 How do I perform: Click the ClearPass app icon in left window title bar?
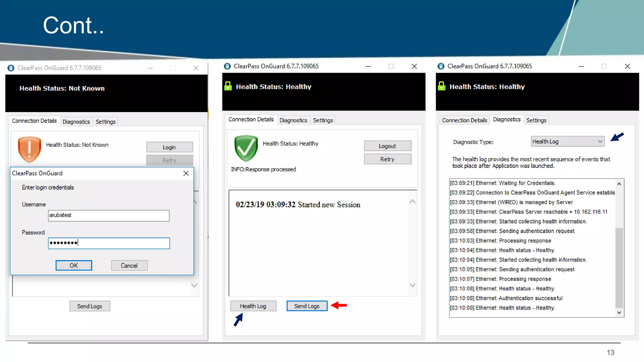pos(11,68)
